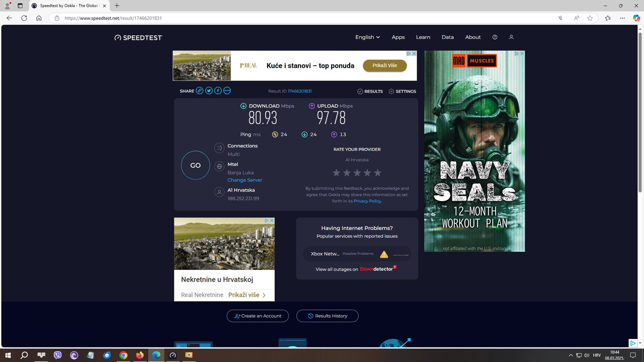This screenshot has height=362, width=644.
Task: Open the About menu item
Action: tap(473, 37)
